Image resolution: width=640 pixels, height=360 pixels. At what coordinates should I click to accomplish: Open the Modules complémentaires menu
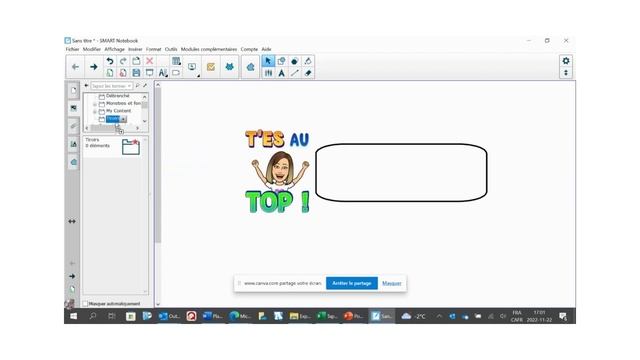pos(209,49)
